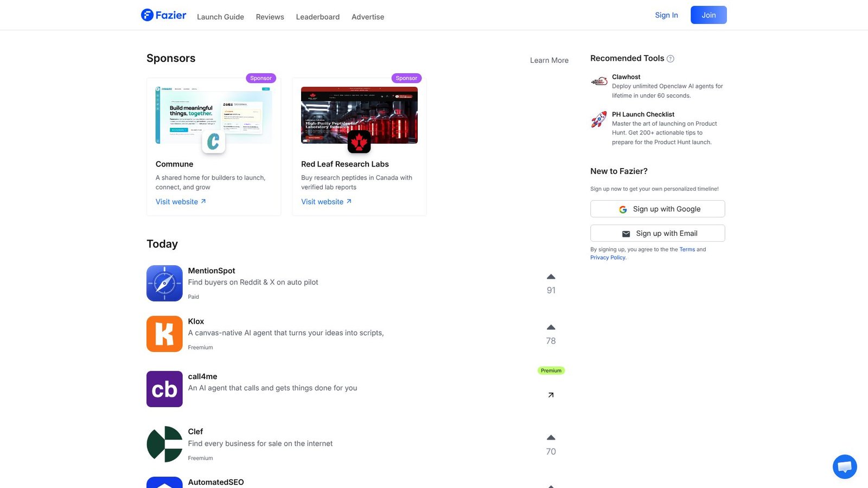Click the Sign In link
This screenshot has height=488, width=868.
click(x=666, y=15)
